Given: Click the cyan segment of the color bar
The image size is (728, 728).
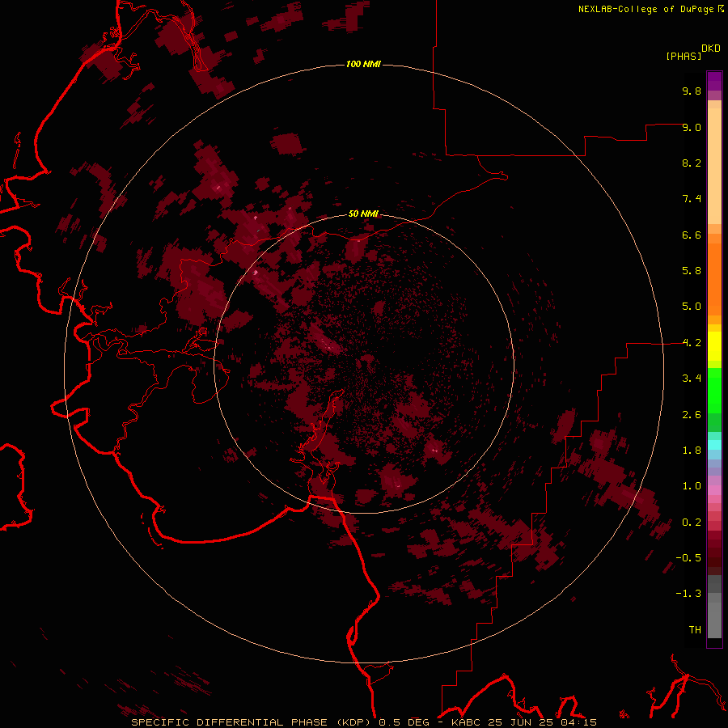Looking at the screenshot, I should click(714, 444).
